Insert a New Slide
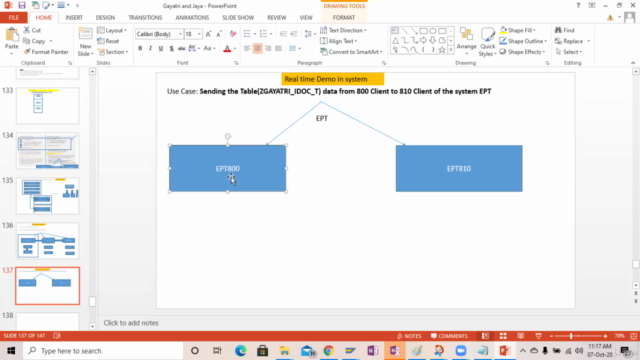Image resolution: width=640 pixels, height=360 pixels. click(85, 41)
